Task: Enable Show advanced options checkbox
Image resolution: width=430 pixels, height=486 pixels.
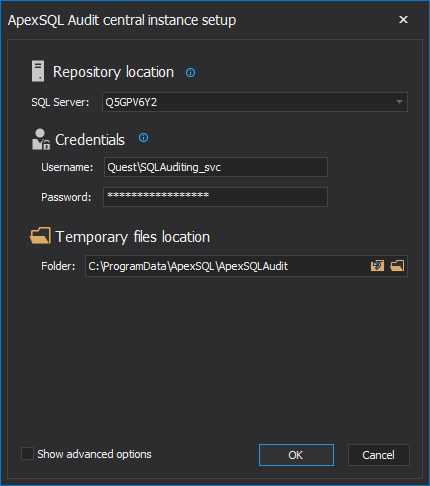Action: 27,454
